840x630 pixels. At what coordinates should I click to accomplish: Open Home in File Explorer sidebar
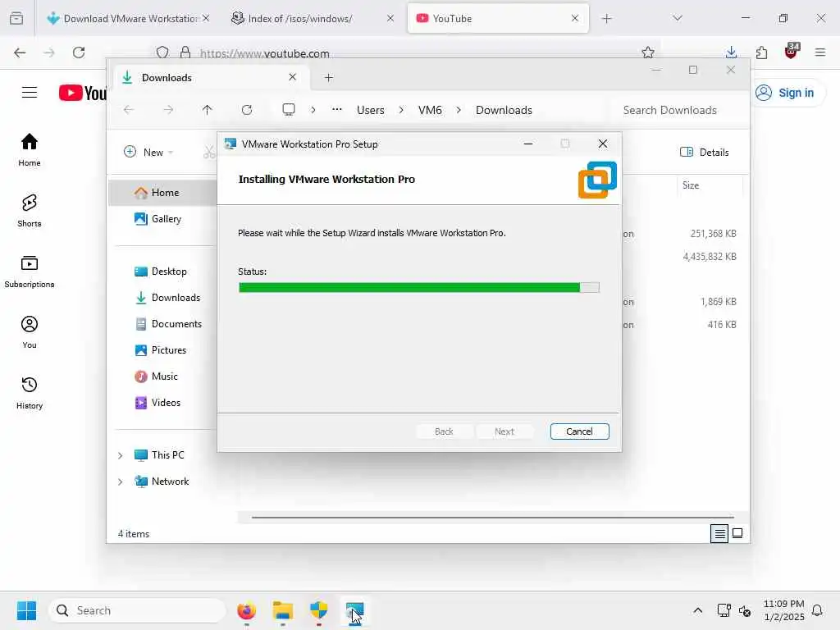(163, 192)
